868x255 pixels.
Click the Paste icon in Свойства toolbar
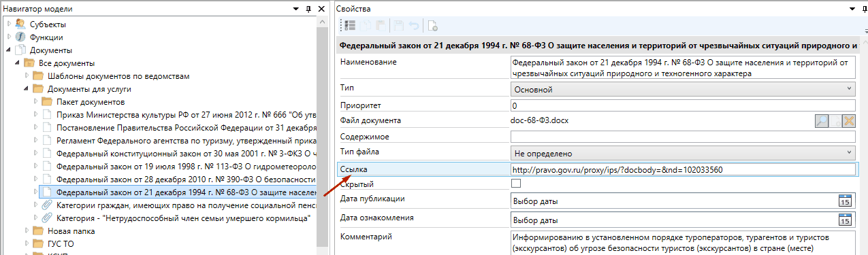pyautogui.click(x=381, y=26)
